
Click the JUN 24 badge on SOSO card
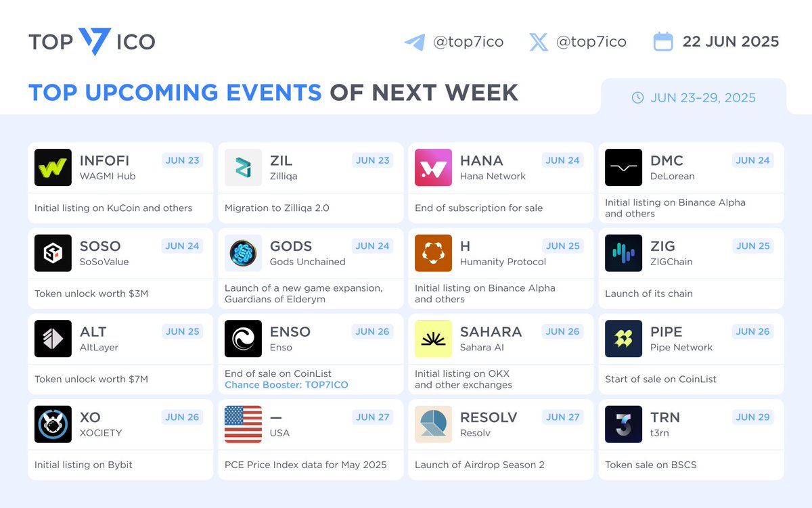(183, 246)
